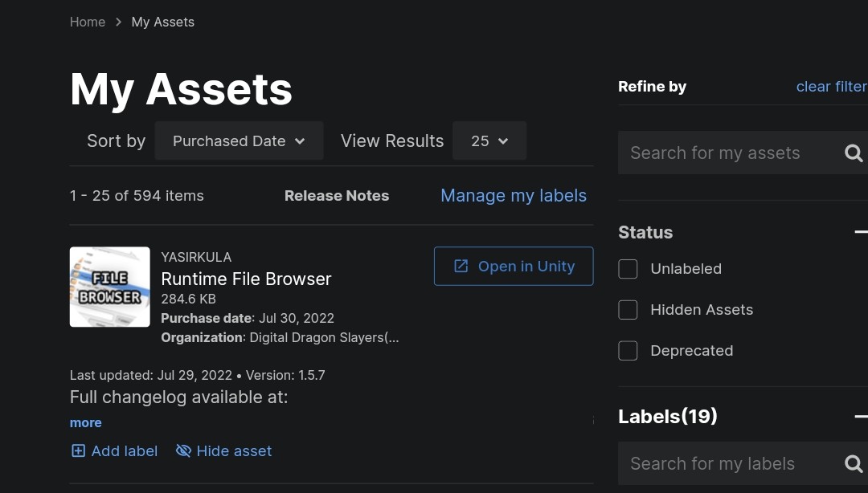The width and height of the screenshot is (868, 493).
Task: Open the Runtime File Browser thumbnail
Action: coord(109,287)
